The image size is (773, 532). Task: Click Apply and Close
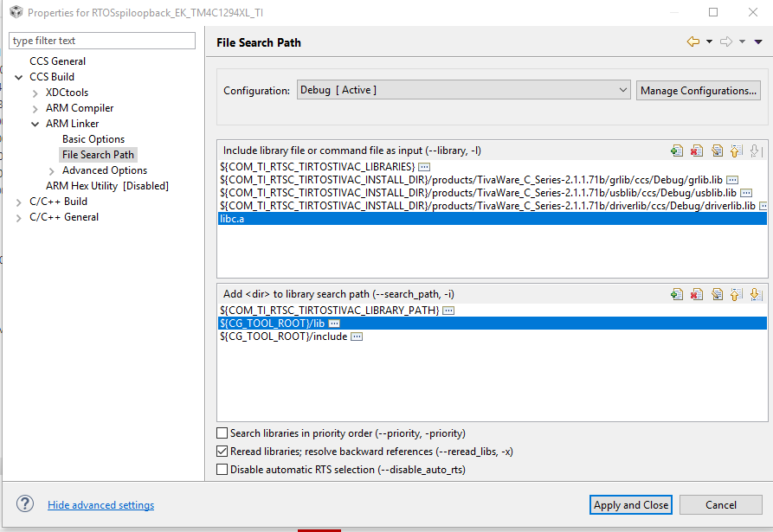(630, 505)
